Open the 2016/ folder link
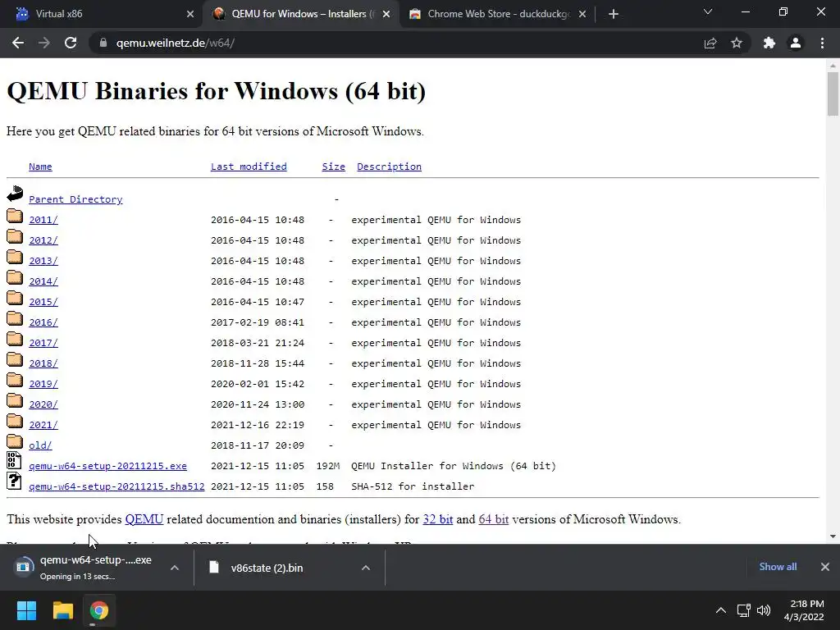Screen dimensions: 840x630 coord(43,322)
